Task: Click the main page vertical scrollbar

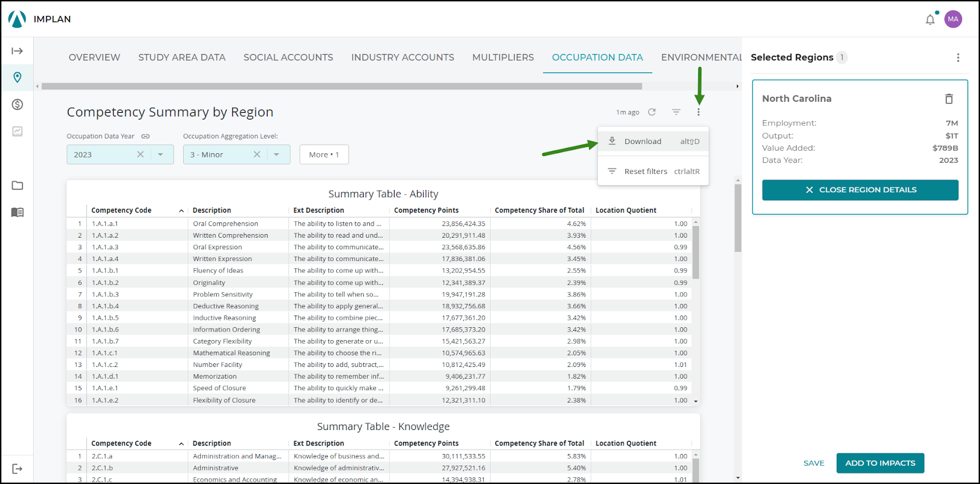Action: (x=738, y=217)
